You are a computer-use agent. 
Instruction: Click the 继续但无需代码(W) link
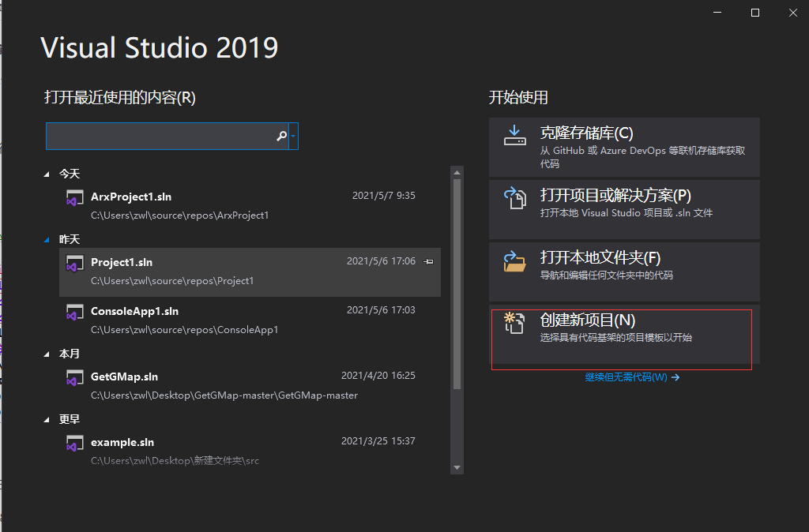(x=623, y=378)
